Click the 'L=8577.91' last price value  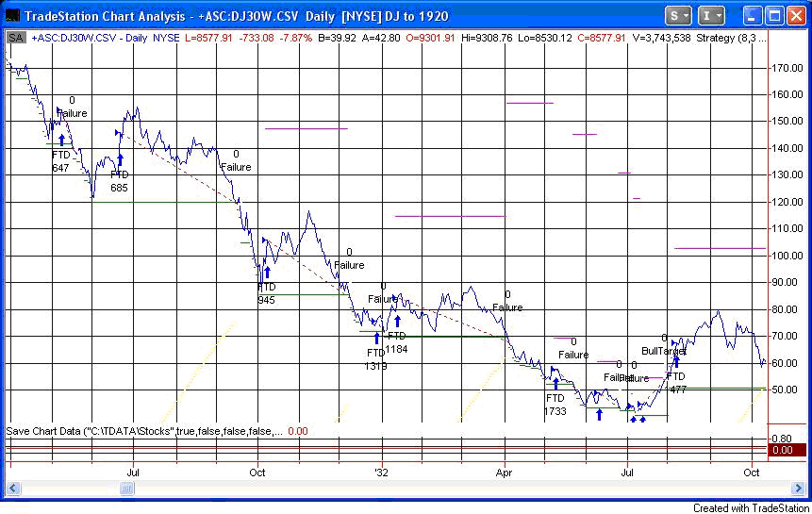tap(208, 38)
